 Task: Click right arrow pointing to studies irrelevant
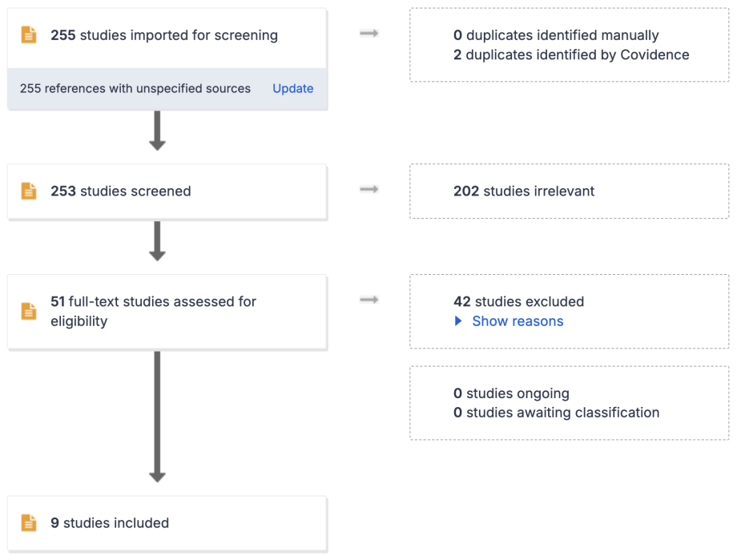(368, 190)
